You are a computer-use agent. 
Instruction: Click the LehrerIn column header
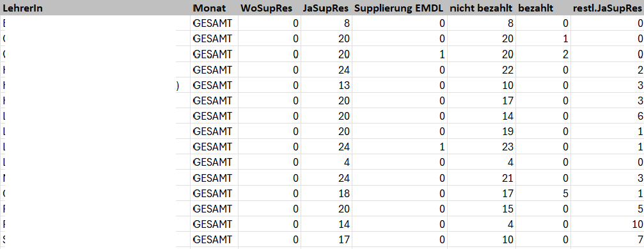[x=95, y=8]
